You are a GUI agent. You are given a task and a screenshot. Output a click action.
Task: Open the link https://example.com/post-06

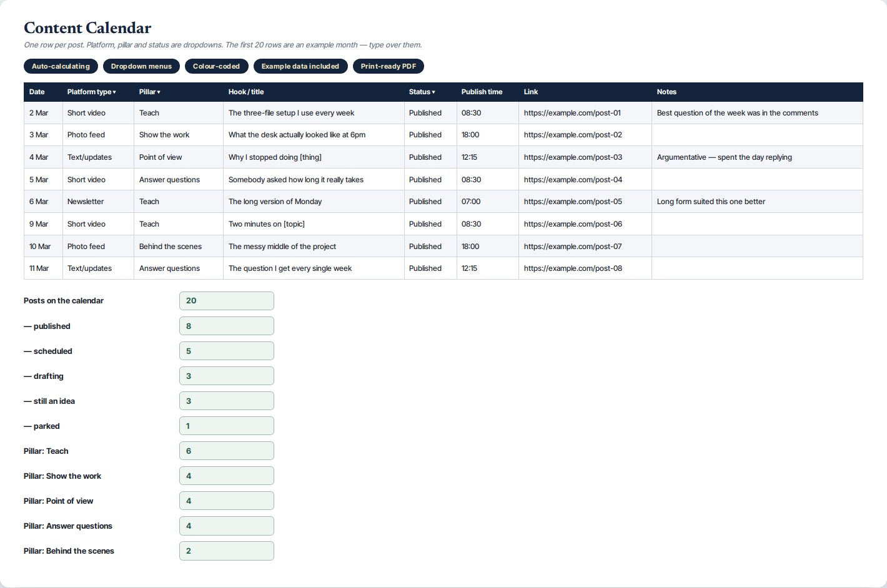coord(573,224)
